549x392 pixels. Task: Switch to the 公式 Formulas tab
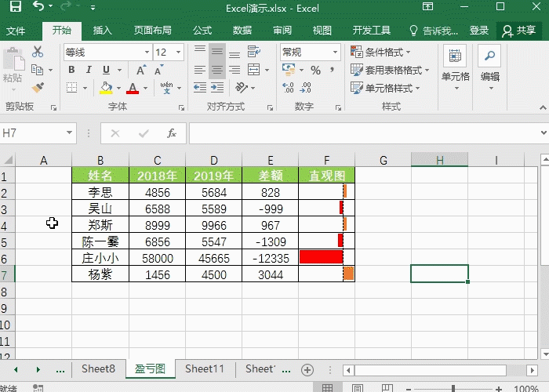click(202, 31)
